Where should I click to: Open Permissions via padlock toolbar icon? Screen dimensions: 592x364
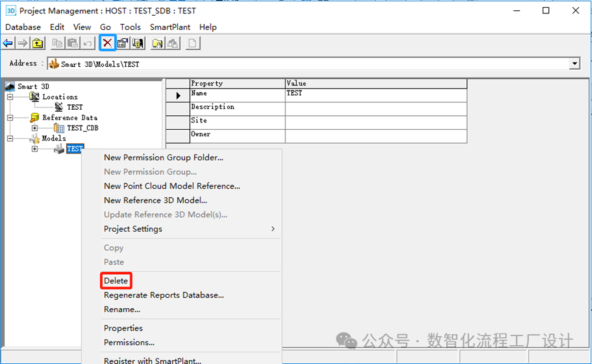coord(138,44)
